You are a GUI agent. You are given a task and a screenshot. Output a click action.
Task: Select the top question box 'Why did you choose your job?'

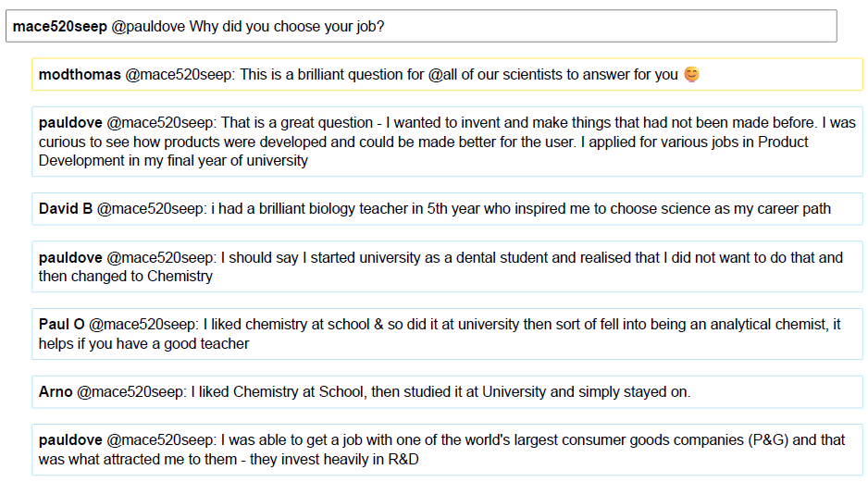421,26
